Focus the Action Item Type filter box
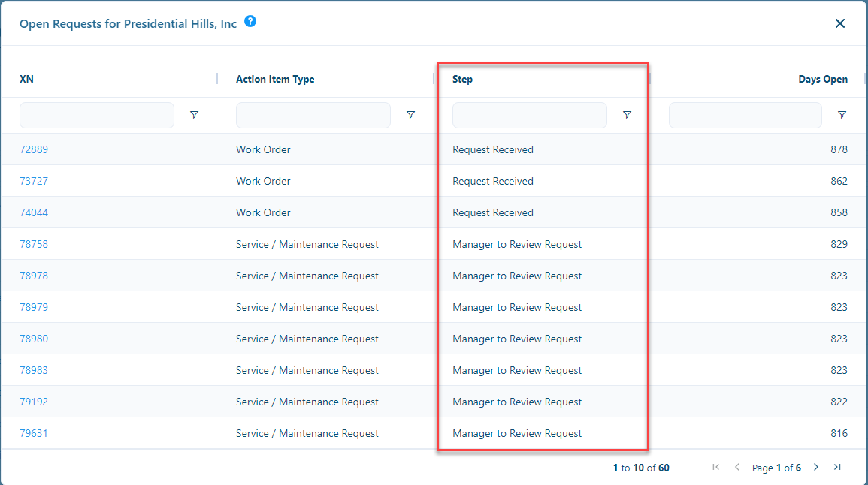 (x=313, y=115)
